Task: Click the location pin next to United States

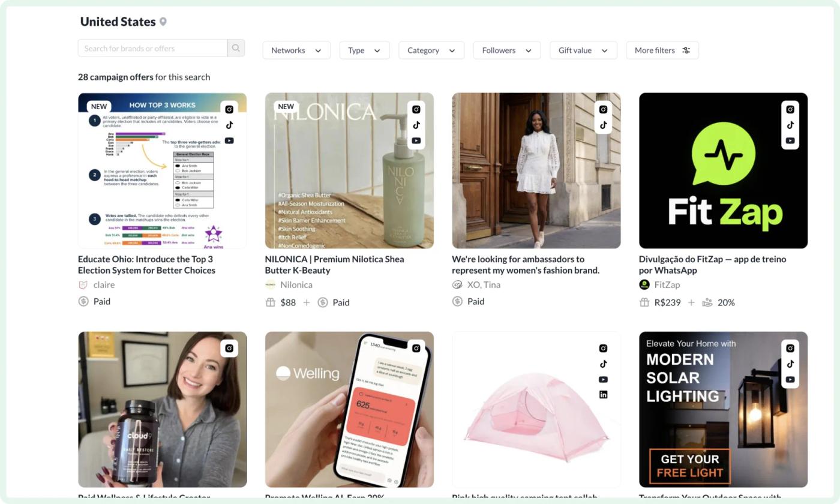Action: (x=163, y=22)
